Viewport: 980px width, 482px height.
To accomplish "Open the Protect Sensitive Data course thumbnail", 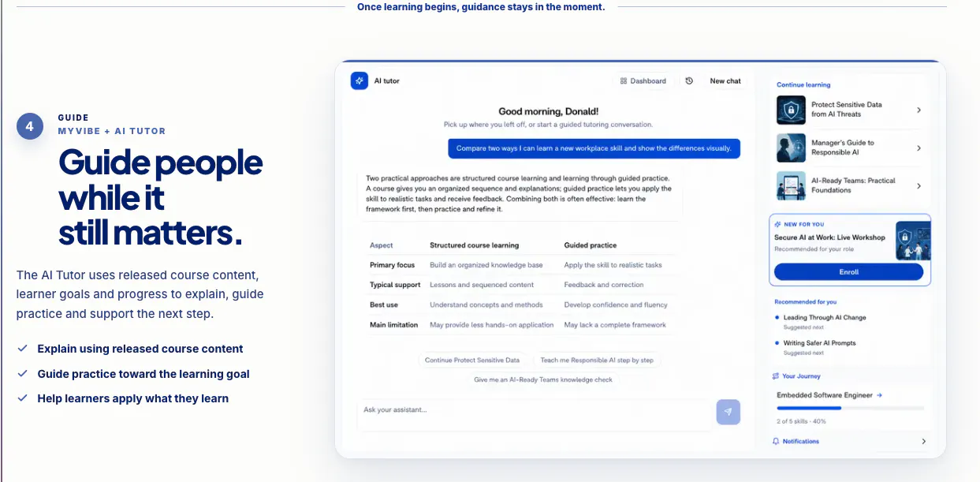I will (791, 110).
